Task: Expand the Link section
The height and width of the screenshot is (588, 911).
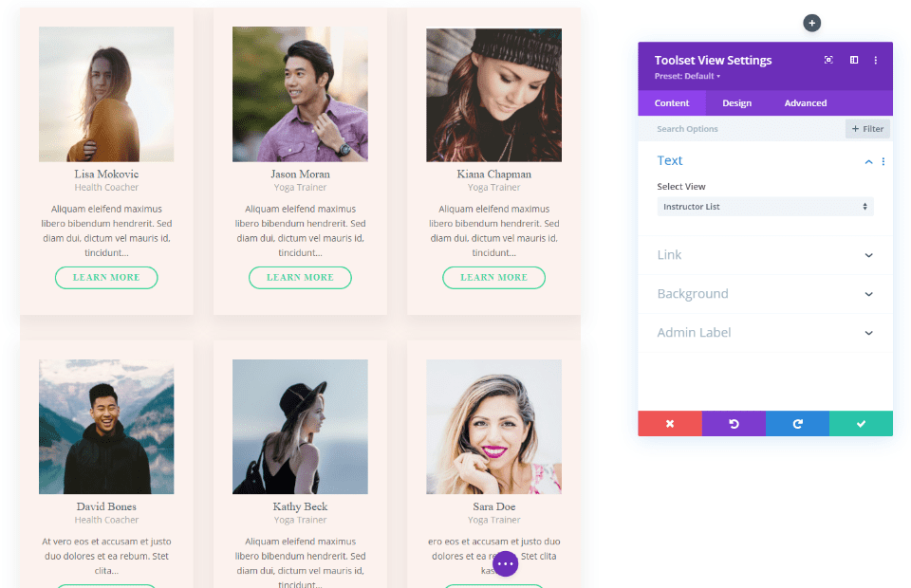Action: (764, 254)
